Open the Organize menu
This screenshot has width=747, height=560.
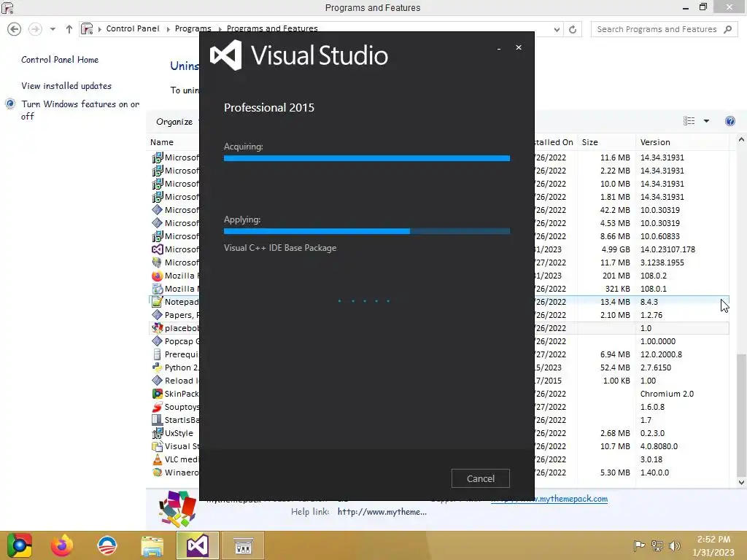pos(174,122)
